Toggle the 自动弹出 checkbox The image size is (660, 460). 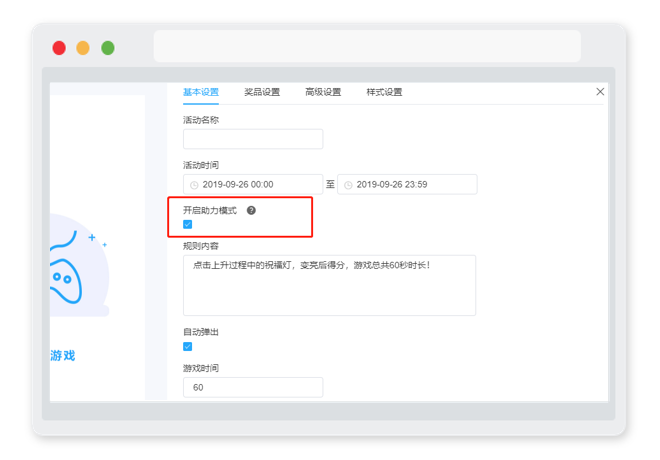tap(188, 346)
